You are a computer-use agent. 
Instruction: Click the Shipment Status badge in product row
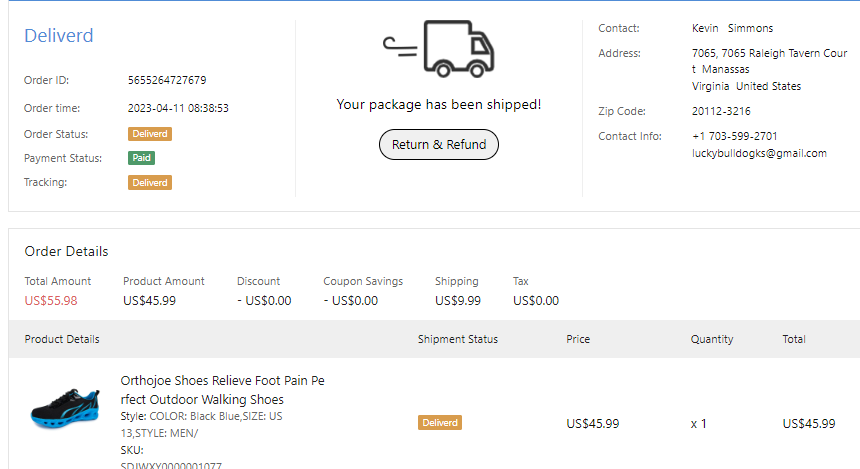[x=440, y=423]
